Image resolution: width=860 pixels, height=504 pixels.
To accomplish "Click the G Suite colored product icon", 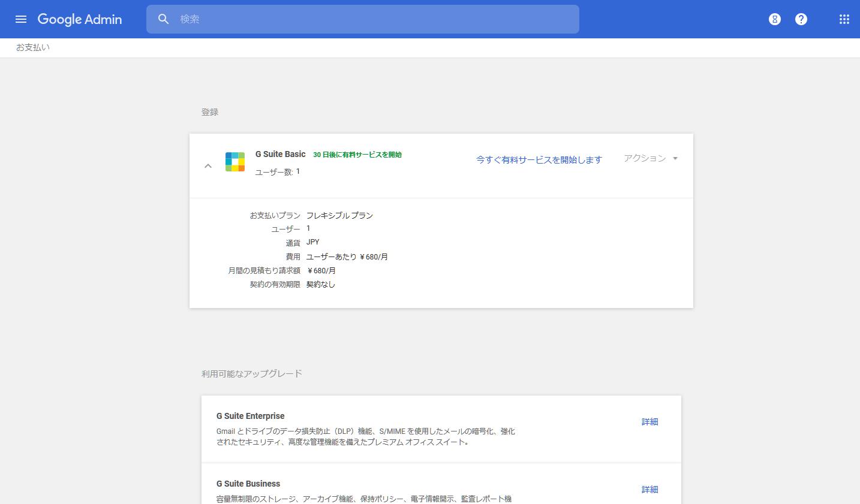I will pyautogui.click(x=235, y=162).
